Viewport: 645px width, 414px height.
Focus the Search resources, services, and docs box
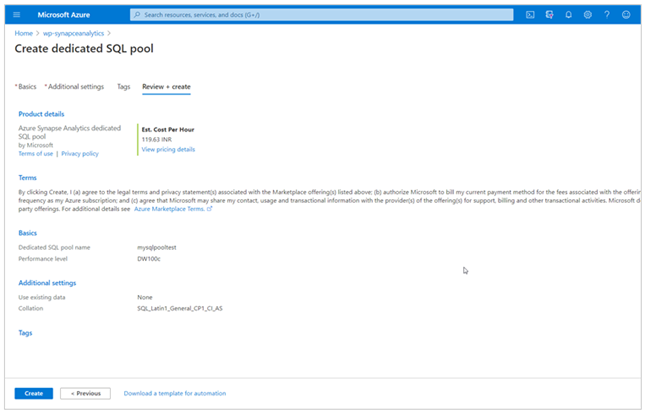click(x=322, y=15)
